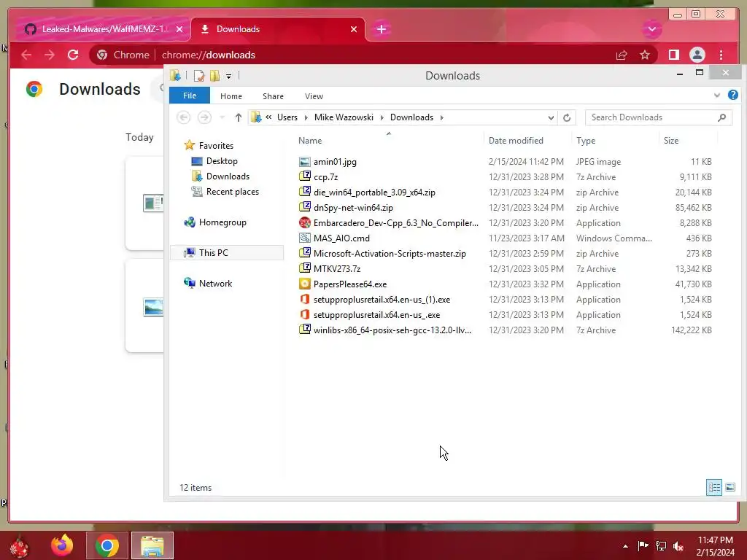The width and height of the screenshot is (747, 560).
Task: Select PapersPlease64.exe application icon
Action: (x=304, y=284)
